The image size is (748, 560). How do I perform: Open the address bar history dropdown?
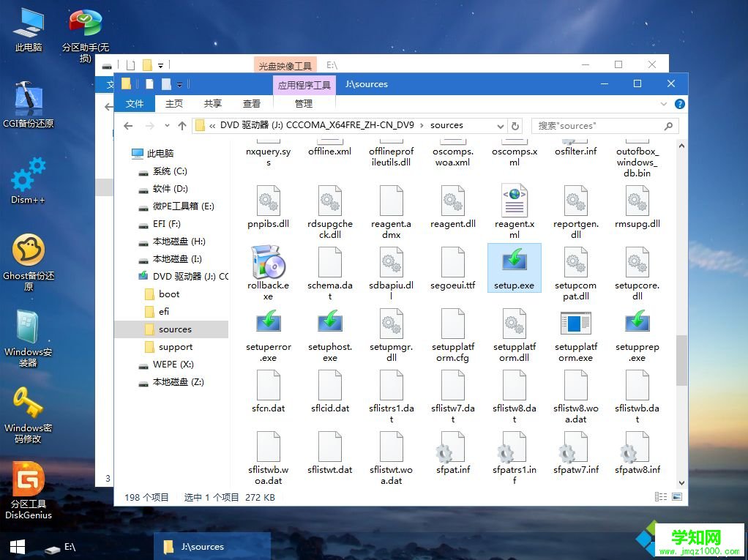point(499,125)
